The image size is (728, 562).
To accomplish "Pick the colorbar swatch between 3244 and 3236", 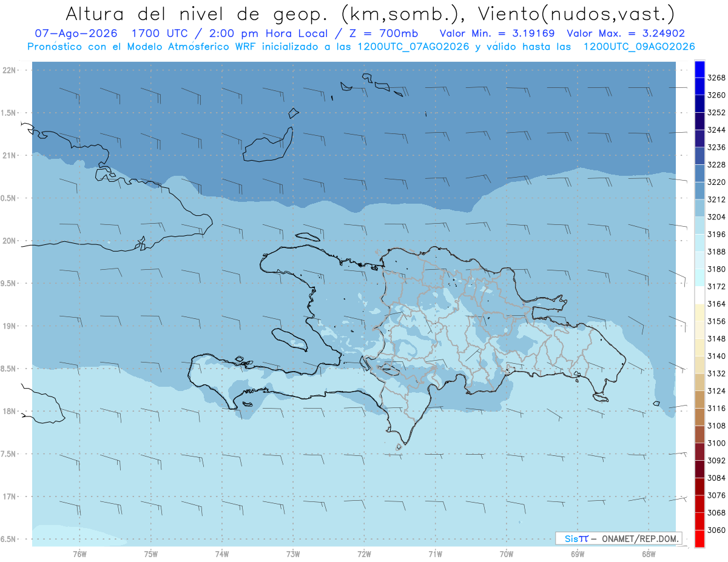I will coord(699,139).
